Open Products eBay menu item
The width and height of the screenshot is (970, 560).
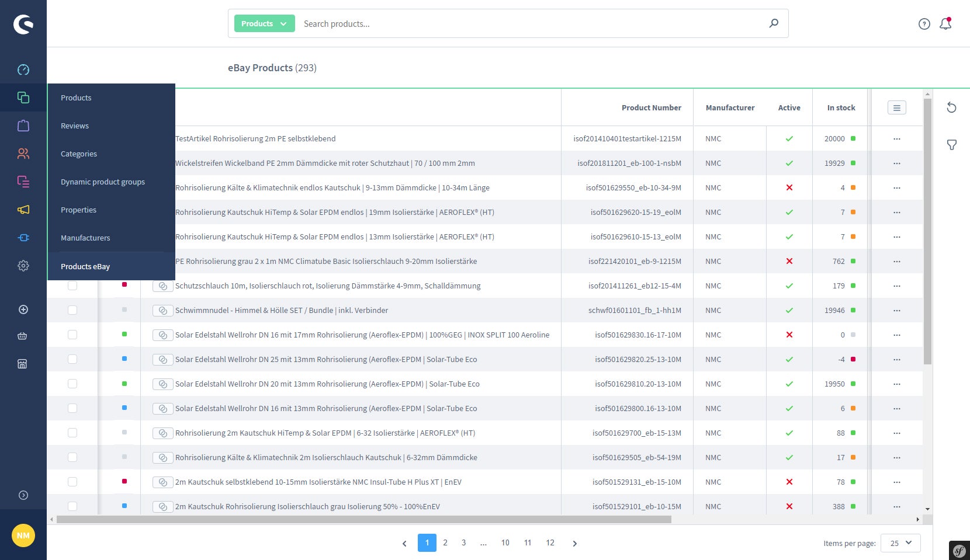pos(111,266)
